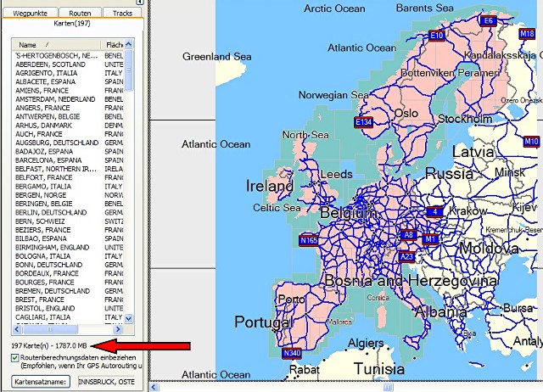The height and width of the screenshot is (392, 543).
Task: Click the Kartensatzname button
Action: [41, 382]
